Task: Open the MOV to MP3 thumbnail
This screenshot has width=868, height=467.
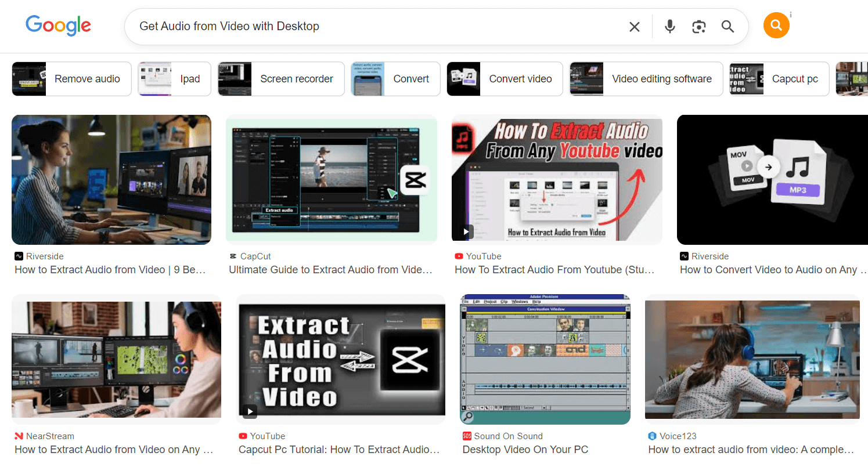Action: click(x=772, y=180)
